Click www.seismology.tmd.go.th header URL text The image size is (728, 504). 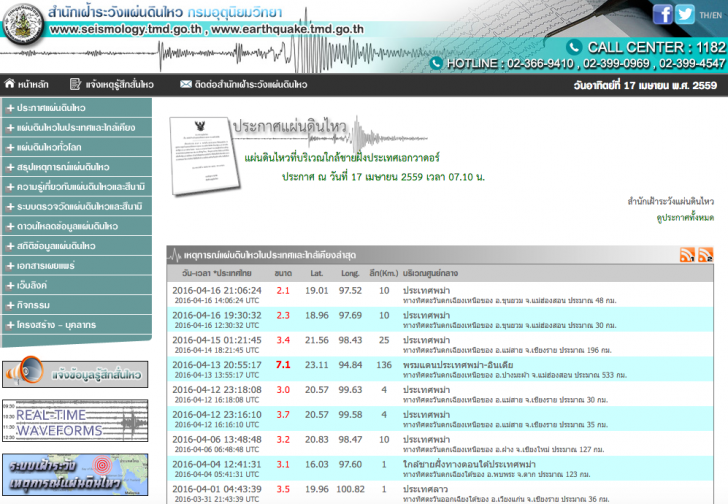point(125,29)
